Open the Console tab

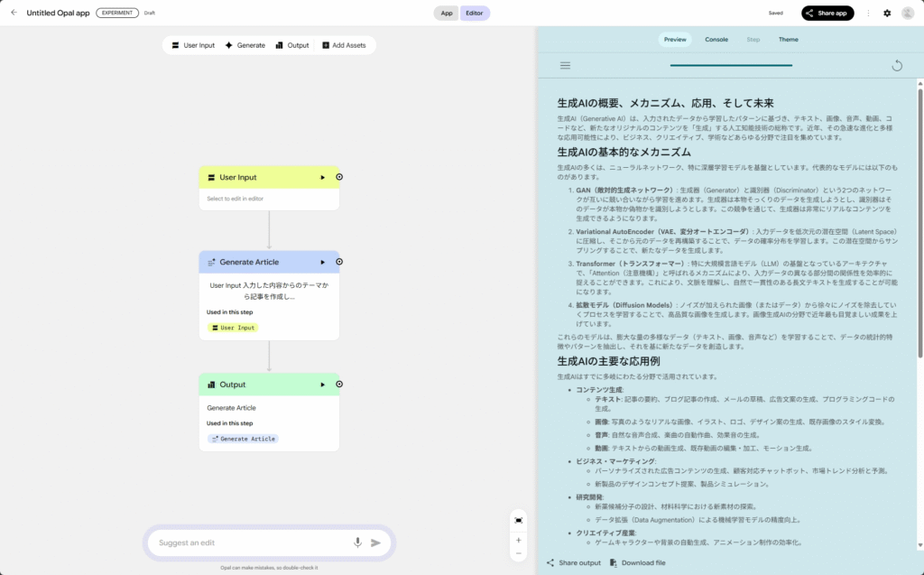(716, 40)
